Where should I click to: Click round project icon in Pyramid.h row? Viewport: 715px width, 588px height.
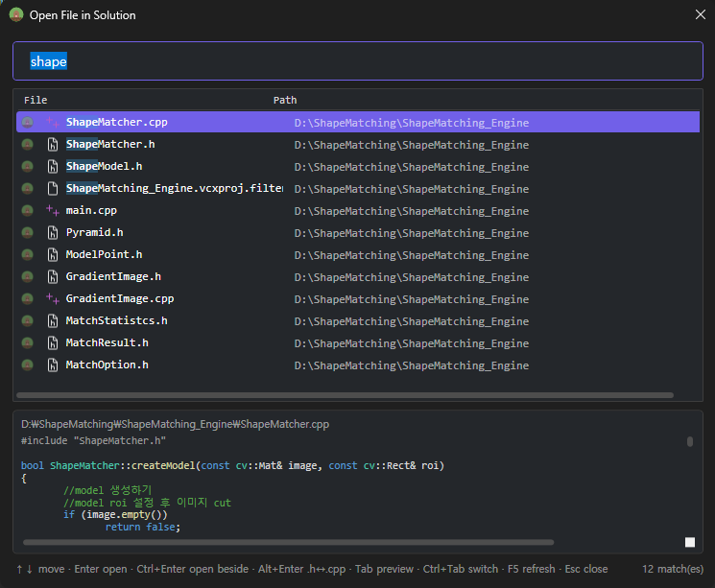point(28,232)
